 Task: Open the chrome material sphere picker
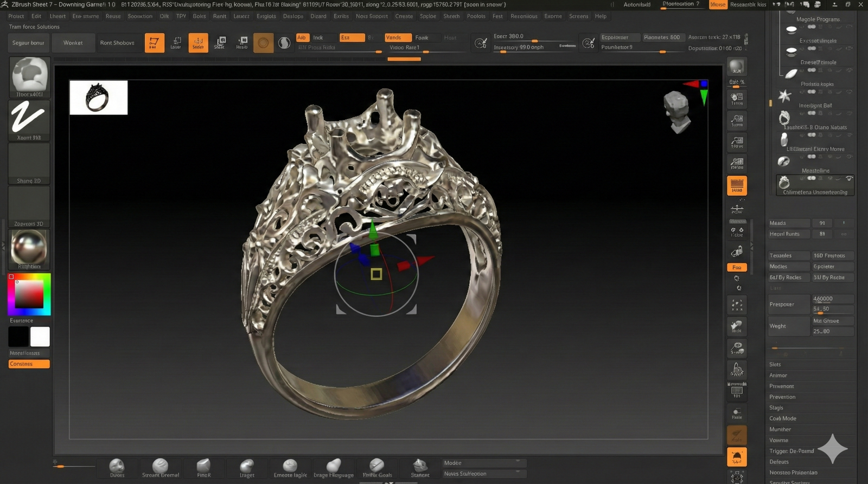[x=29, y=248]
